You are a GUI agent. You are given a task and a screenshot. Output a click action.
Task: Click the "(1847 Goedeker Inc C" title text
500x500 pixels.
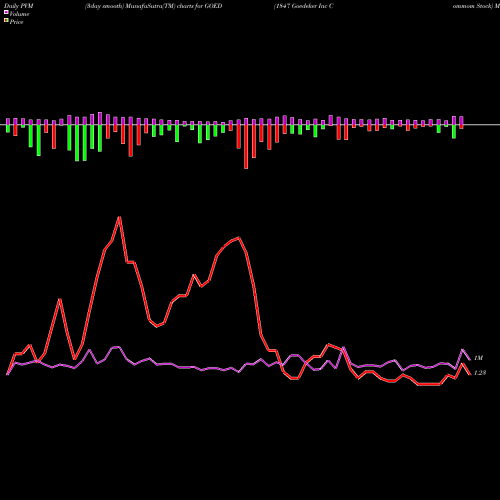[304, 6]
